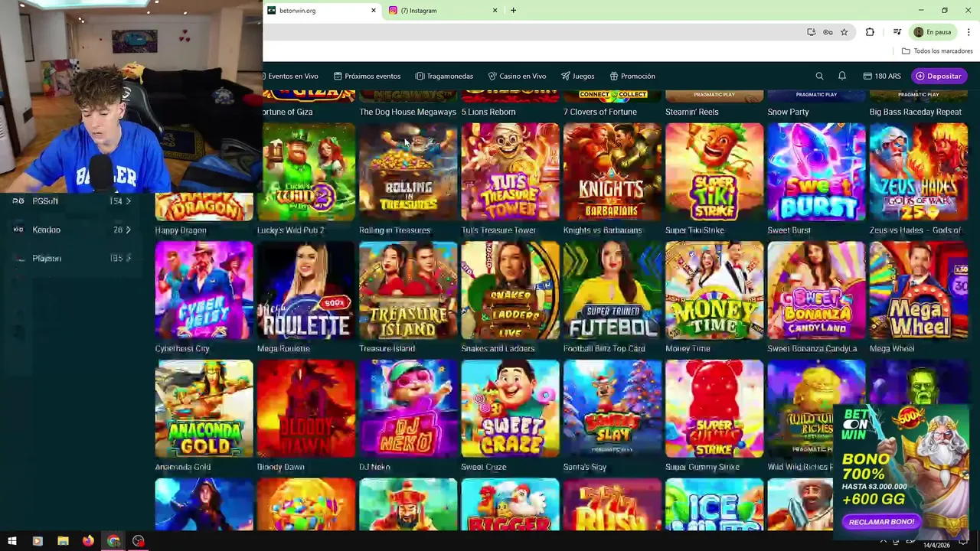Open the Chrome three-dot menu
The height and width of the screenshot is (551, 980).
[969, 32]
